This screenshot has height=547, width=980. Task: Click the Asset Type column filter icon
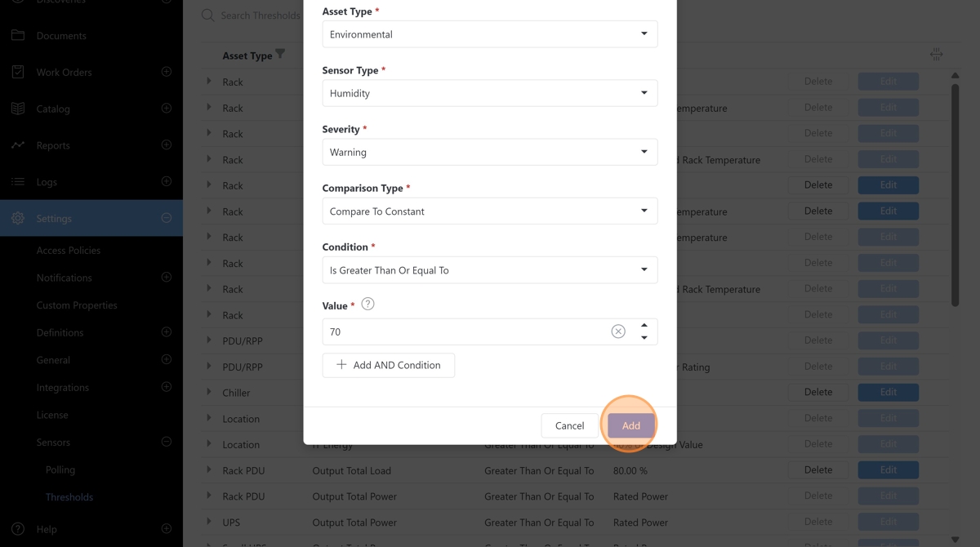pos(280,55)
